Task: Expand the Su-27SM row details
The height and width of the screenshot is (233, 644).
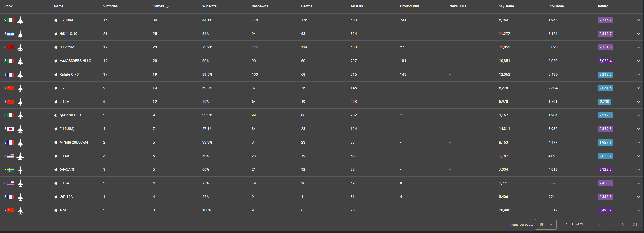Action: 638,47
